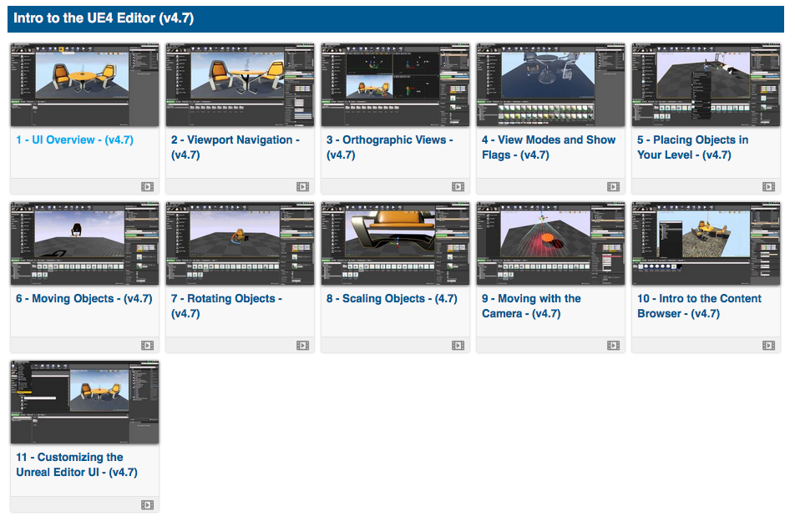The width and height of the screenshot is (795, 532).
Task: Open the '6 - Moving Objects' link
Action: pyautogui.click(x=84, y=299)
